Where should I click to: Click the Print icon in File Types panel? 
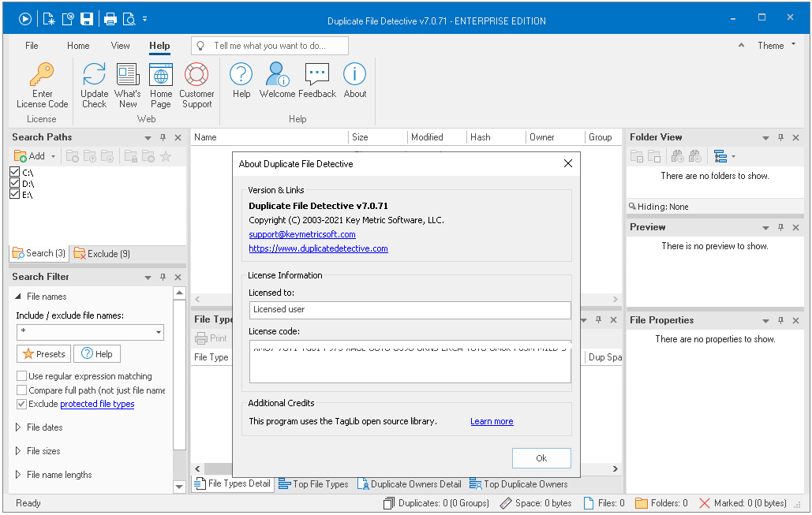click(x=211, y=338)
